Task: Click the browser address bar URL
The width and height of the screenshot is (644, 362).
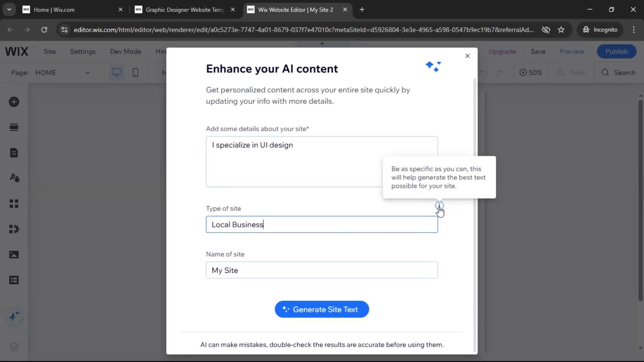Action: (304, 29)
